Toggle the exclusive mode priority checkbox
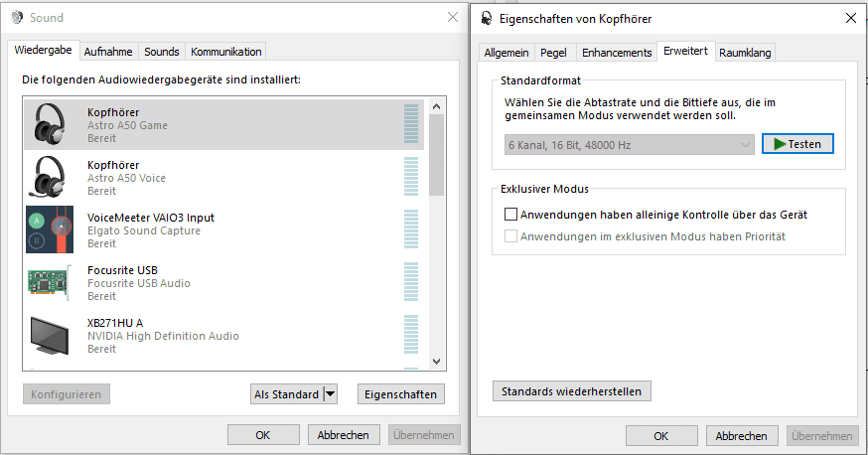 (x=511, y=236)
